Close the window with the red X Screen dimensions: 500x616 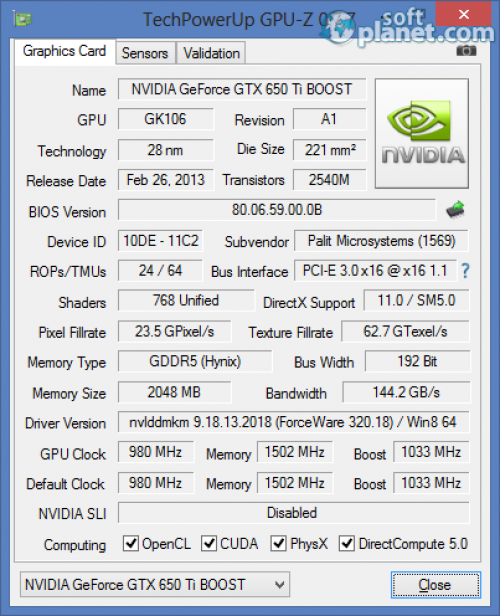[463, 14]
